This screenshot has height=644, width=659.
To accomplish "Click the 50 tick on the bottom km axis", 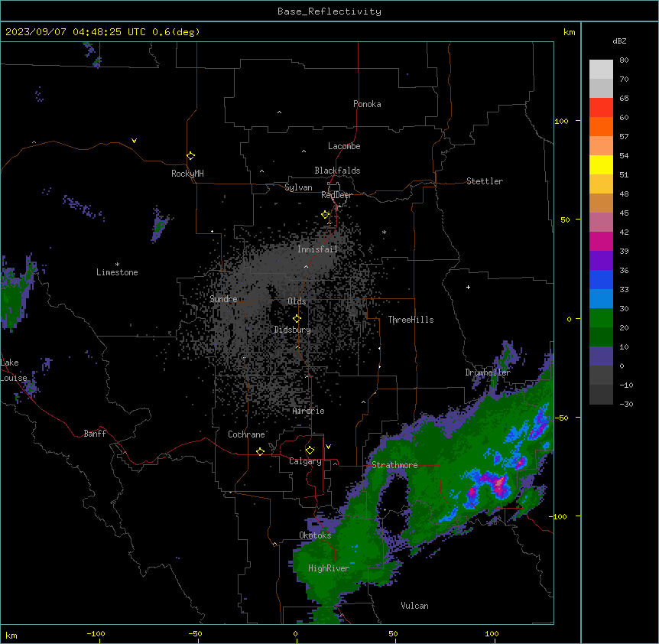I will tap(393, 633).
